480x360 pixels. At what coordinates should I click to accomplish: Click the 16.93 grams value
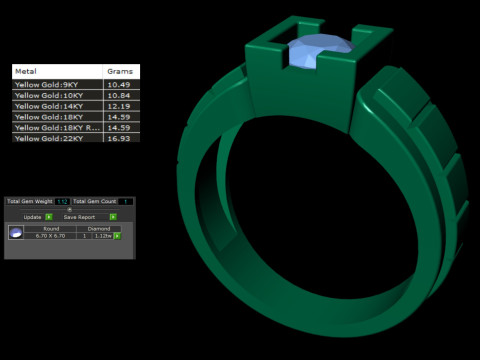119,138
